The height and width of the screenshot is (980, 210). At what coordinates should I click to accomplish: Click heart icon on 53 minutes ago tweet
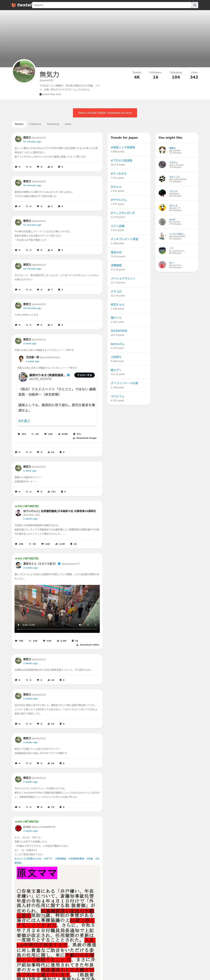tap(38, 290)
